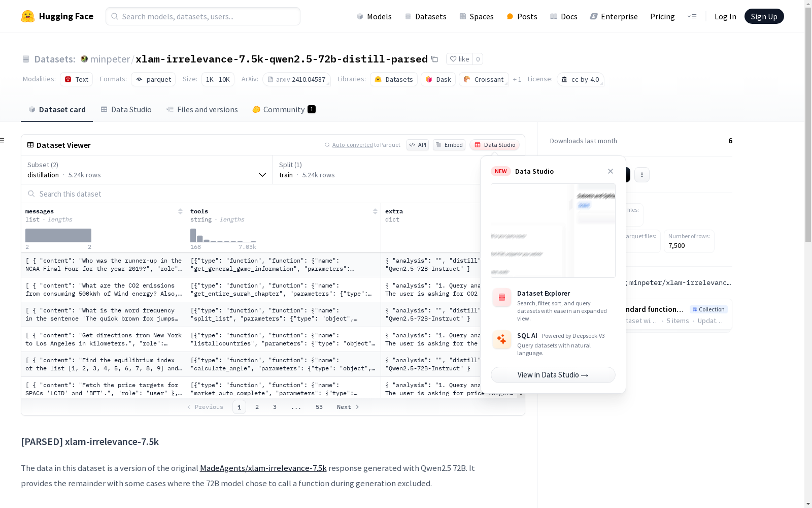Open Enterprise in the top navigation

pos(614,16)
